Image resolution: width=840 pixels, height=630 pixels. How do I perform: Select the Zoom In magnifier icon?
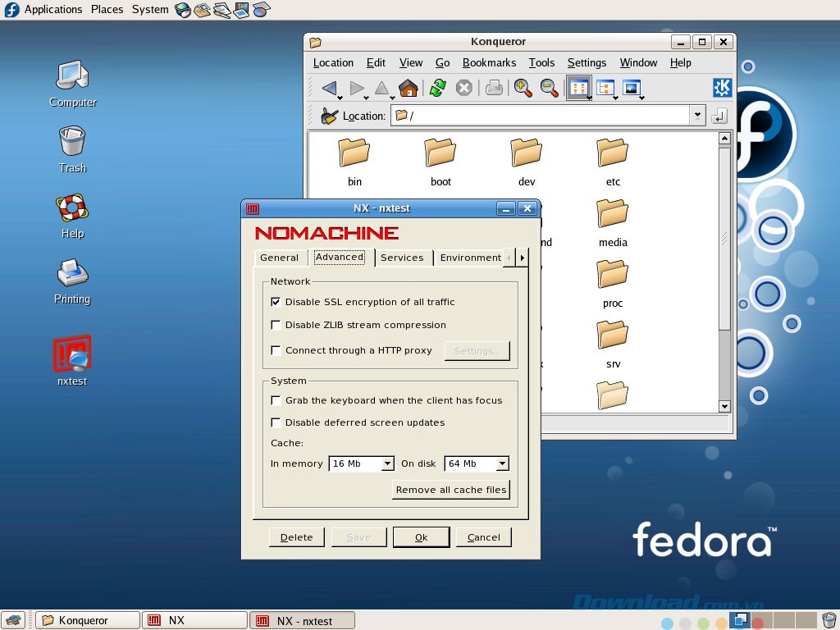pos(523,88)
